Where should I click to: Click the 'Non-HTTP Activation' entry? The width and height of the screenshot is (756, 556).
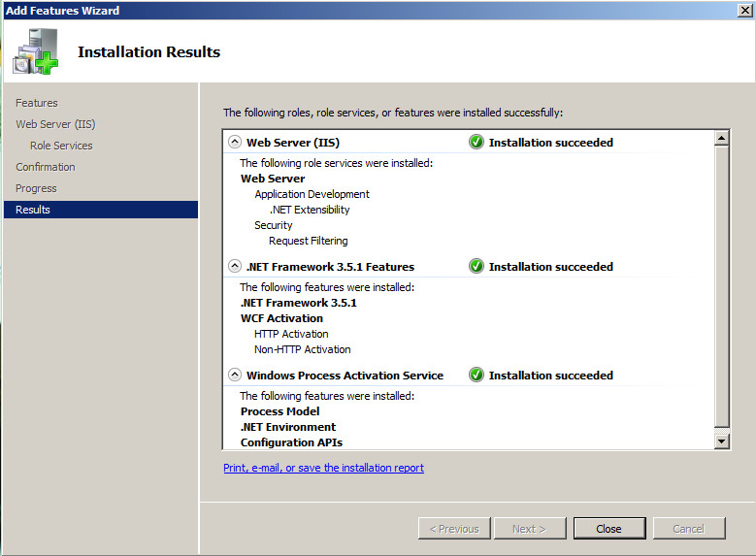coord(303,349)
